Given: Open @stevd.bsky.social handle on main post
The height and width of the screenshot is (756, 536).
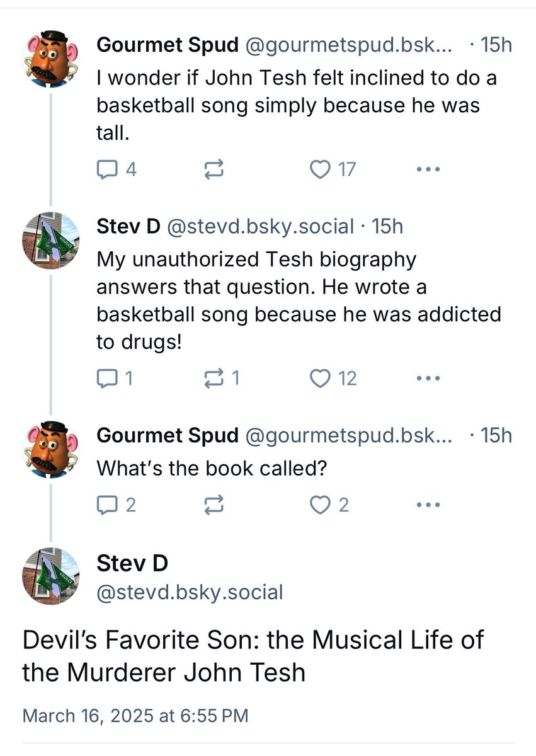Looking at the screenshot, I should tap(190, 592).
